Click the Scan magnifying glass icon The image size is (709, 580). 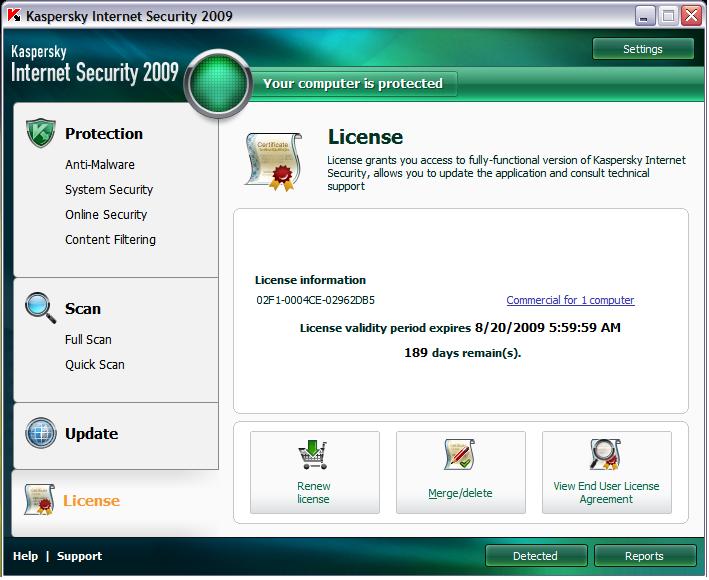point(41,308)
